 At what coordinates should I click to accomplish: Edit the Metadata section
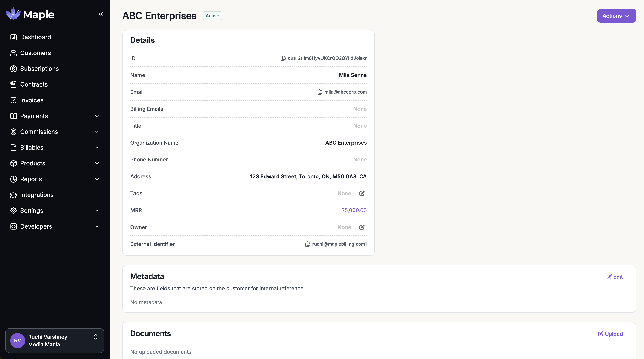pos(615,277)
